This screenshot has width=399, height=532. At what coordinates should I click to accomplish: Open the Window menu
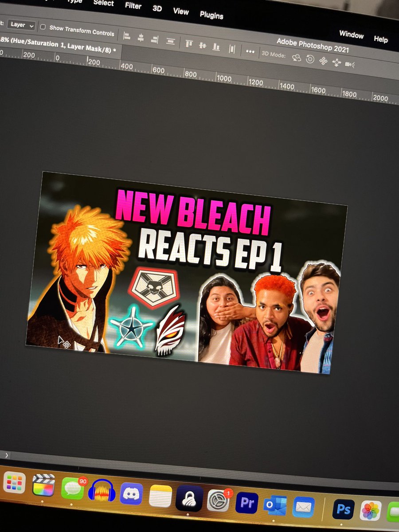pos(351,34)
